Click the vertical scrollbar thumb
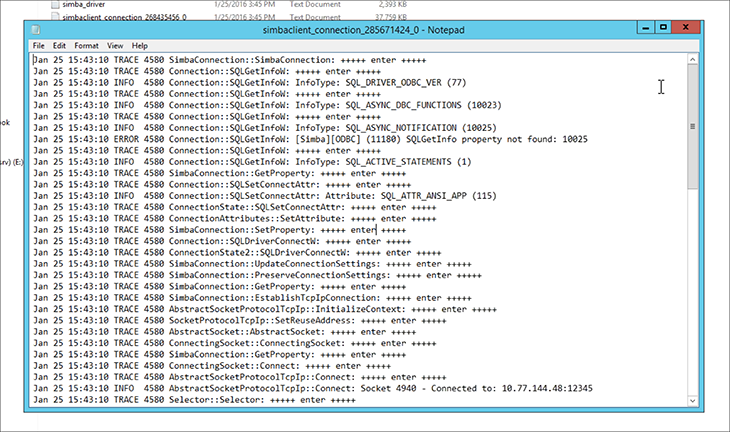Image resolution: width=730 pixels, height=432 pixels. pos(692,127)
